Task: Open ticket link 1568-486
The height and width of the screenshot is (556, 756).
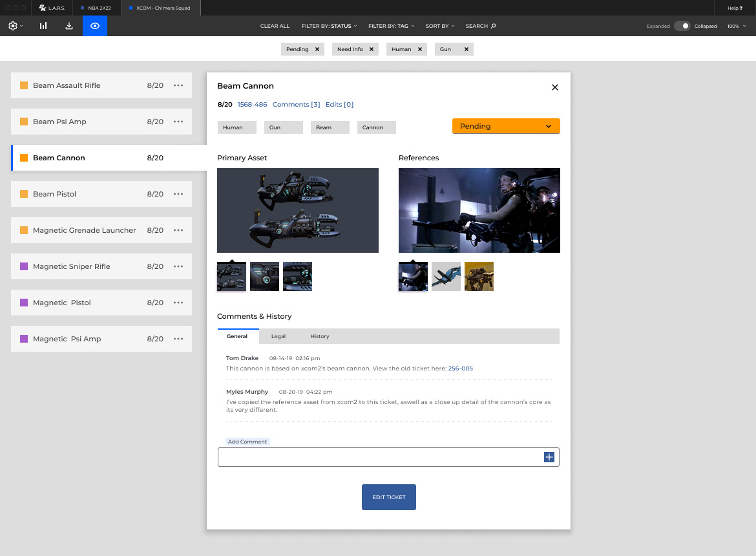Action: 252,104
